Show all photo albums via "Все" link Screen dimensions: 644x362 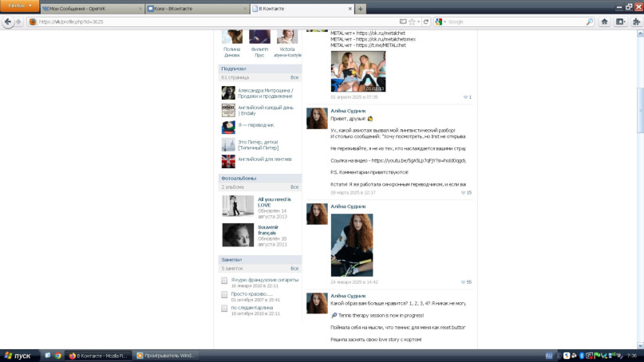pyautogui.click(x=294, y=187)
